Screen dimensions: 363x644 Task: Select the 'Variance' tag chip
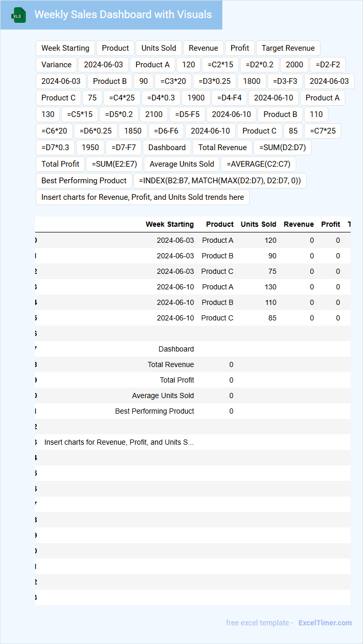[x=56, y=65]
